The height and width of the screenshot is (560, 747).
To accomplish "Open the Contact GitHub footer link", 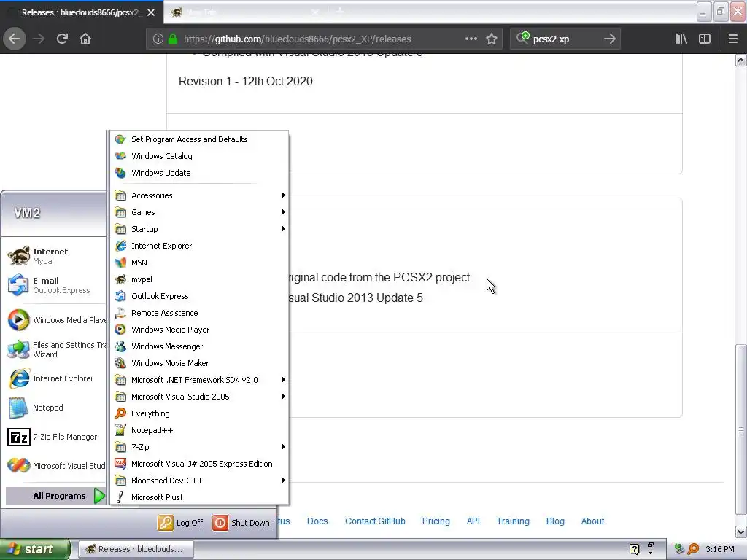I will click(375, 521).
